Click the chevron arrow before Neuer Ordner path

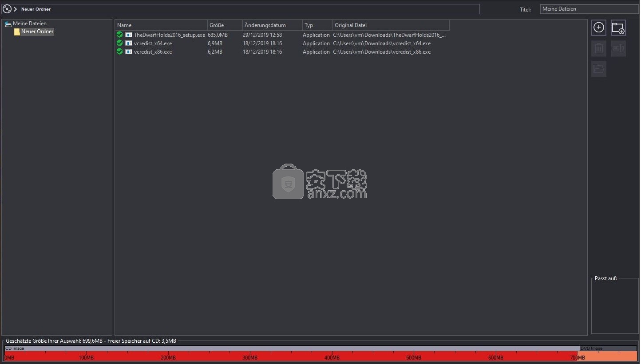[x=15, y=9]
